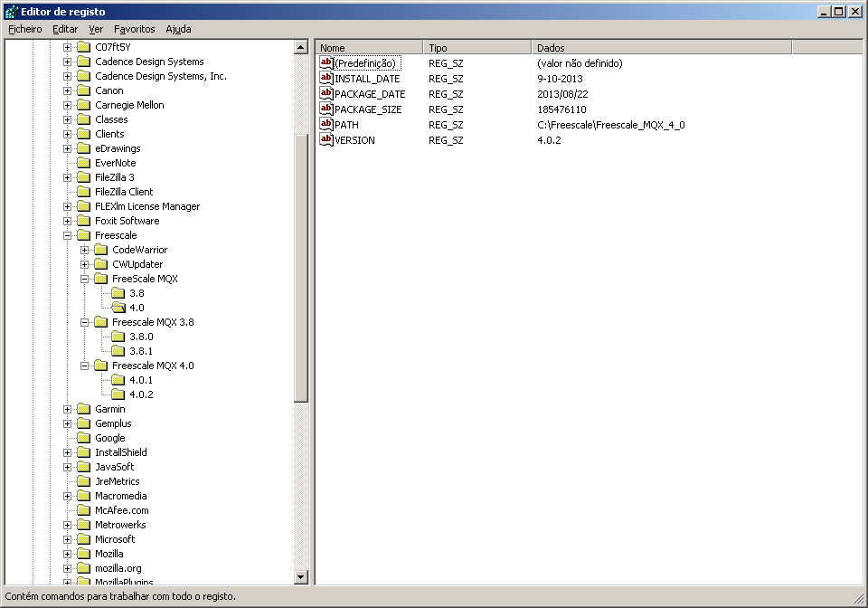Click the Tipo column header
This screenshot has height=608, width=868.
pyautogui.click(x=477, y=48)
